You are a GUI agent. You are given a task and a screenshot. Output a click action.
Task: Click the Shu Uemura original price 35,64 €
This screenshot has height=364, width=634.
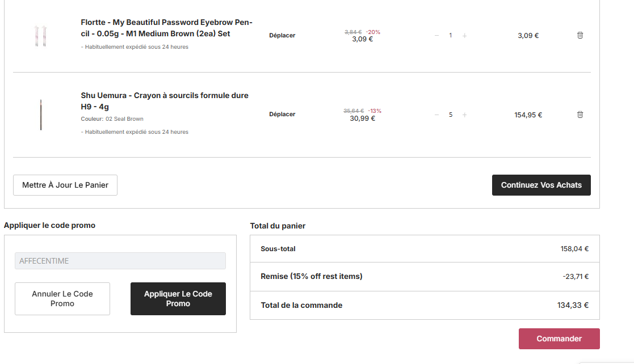pyautogui.click(x=354, y=111)
